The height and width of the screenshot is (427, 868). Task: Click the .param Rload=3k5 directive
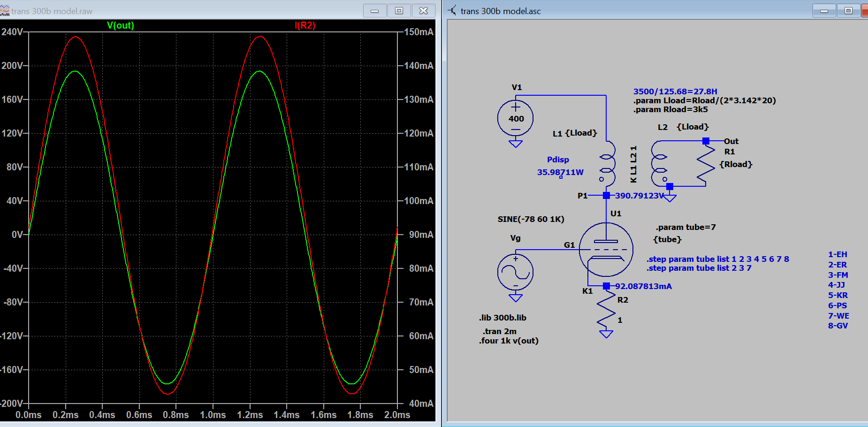[670, 109]
